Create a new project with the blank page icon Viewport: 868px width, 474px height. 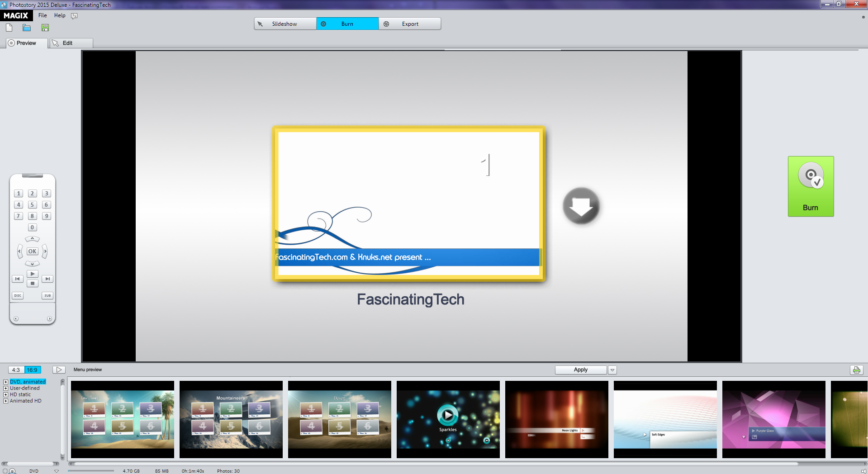9,28
